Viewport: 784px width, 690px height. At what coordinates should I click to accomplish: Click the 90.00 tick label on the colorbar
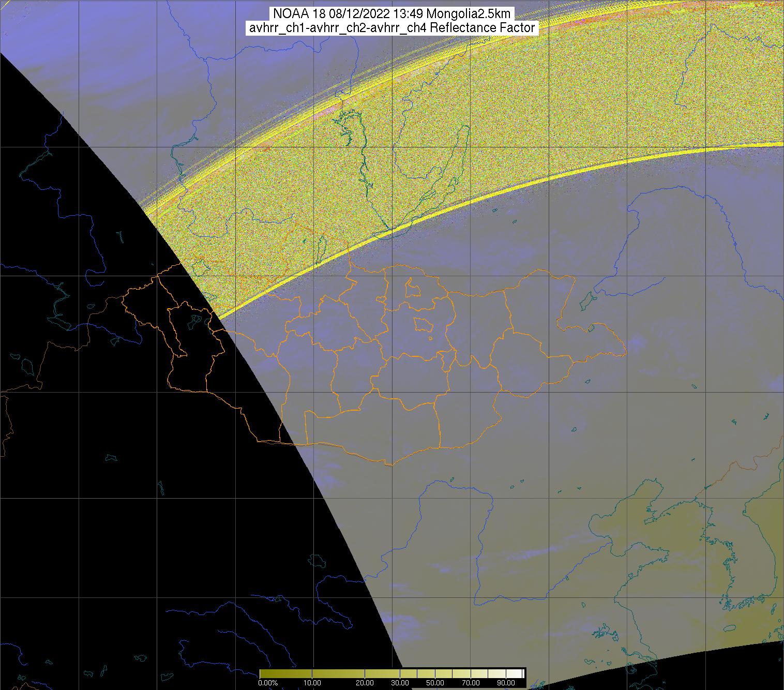(502, 683)
